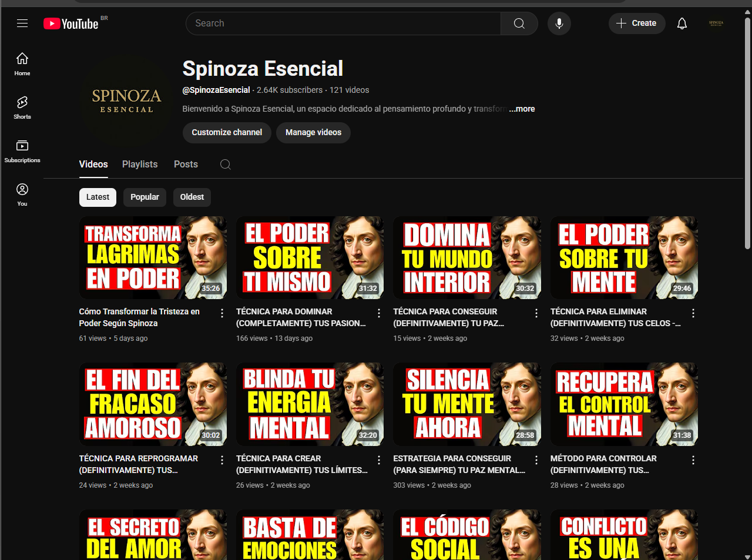The width and height of the screenshot is (752, 560).
Task: Play EL PODER SOBRE TI MISMO thumbnail
Action: pos(310,257)
